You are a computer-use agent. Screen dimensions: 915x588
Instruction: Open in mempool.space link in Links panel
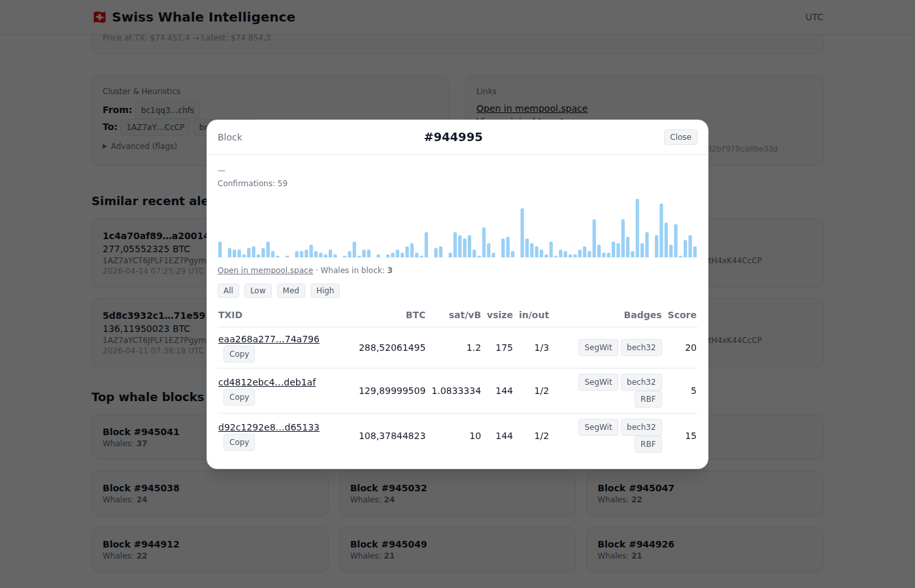(532, 108)
